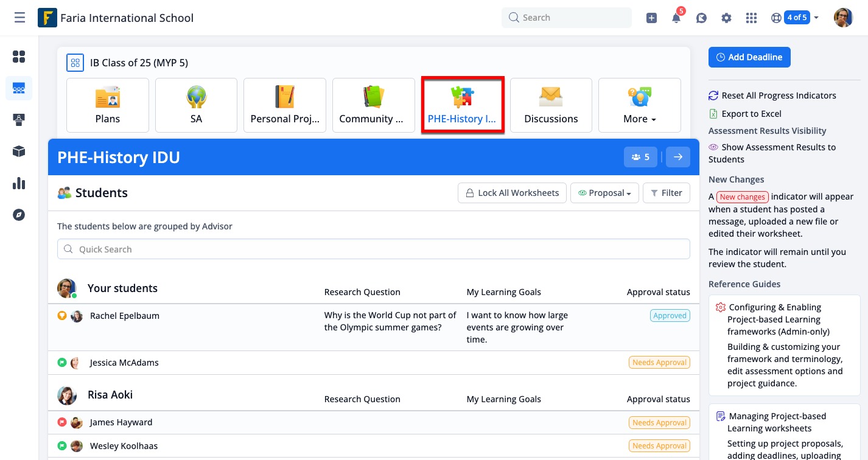Open the settings gear icon

pyautogui.click(x=726, y=18)
